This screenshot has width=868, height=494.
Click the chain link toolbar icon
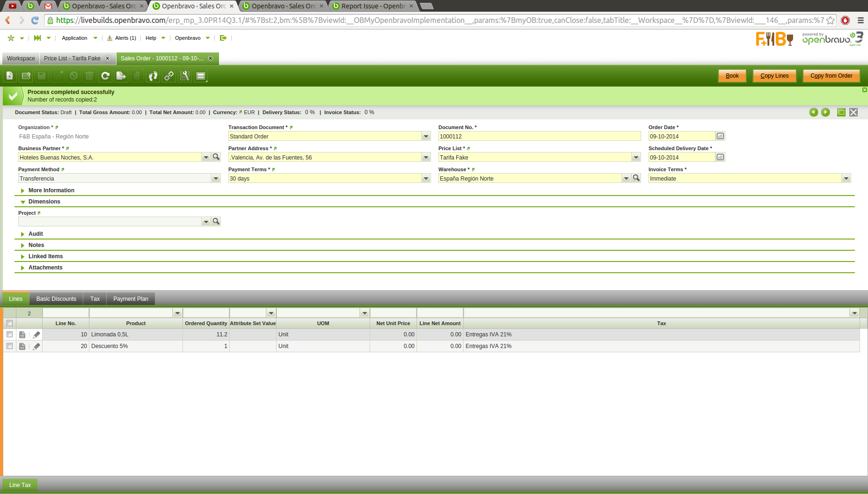click(169, 76)
